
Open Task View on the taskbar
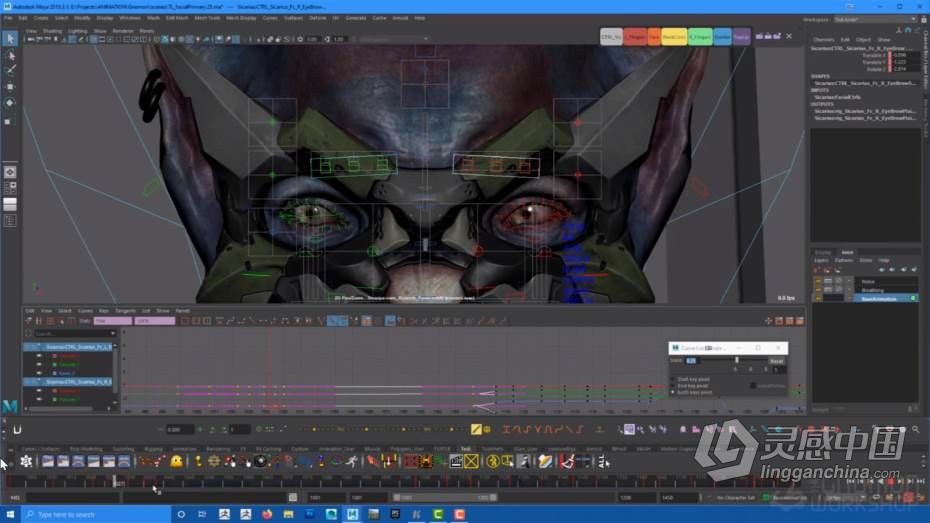click(202, 514)
